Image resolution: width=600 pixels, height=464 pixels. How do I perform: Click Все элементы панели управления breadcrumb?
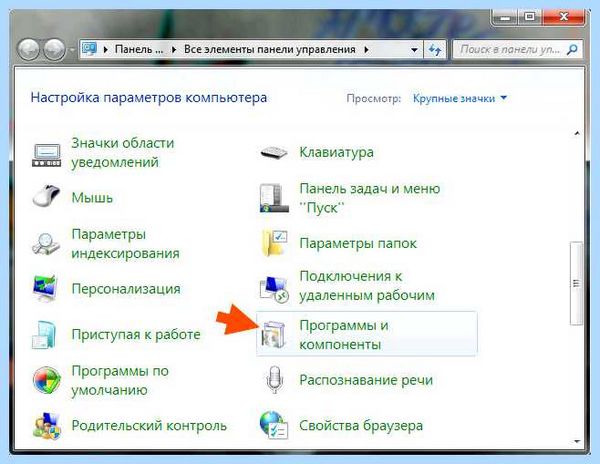(x=270, y=49)
